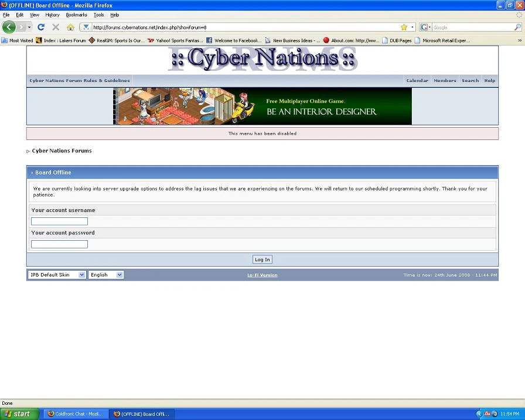
Task: Reload the current page
Action: (40, 27)
